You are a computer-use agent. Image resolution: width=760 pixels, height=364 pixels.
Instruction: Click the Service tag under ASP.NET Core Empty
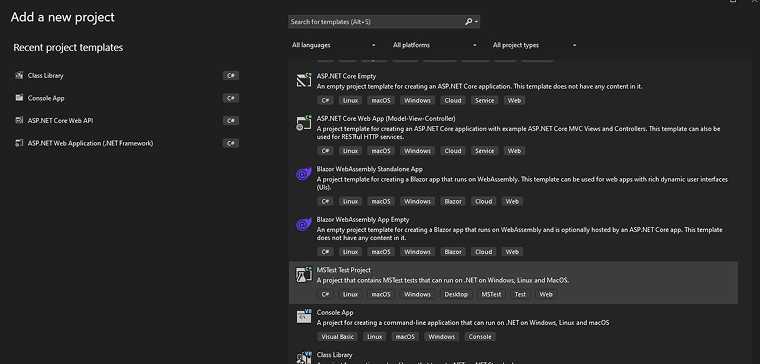tap(484, 100)
